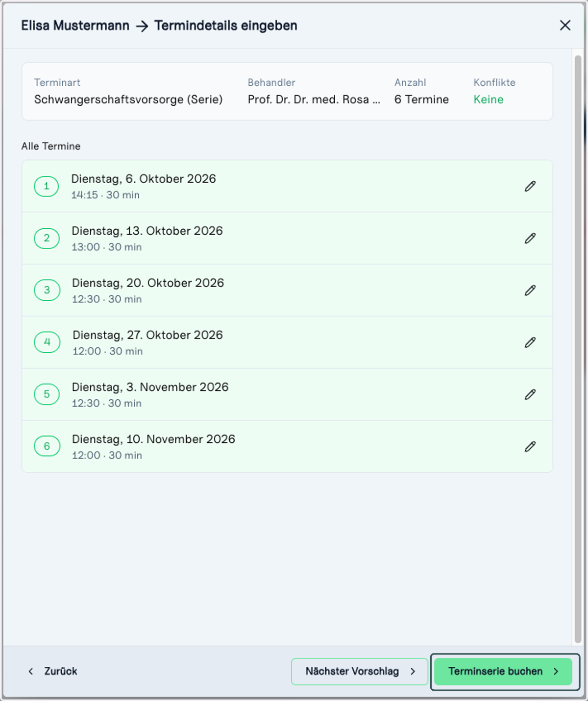Viewport: 588px width, 701px height.
Task: Request the Nächster Vorschlag
Action: click(360, 671)
